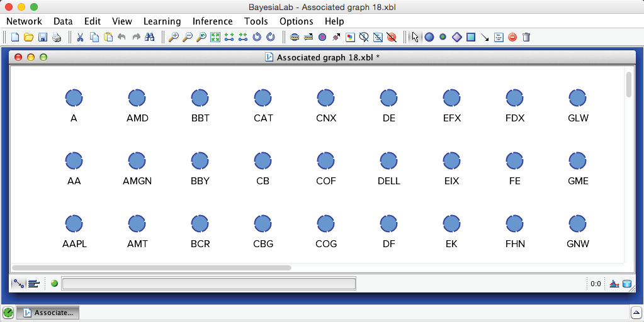Open the Data menu
Viewport: 644px width, 322px height.
click(x=63, y=21)
